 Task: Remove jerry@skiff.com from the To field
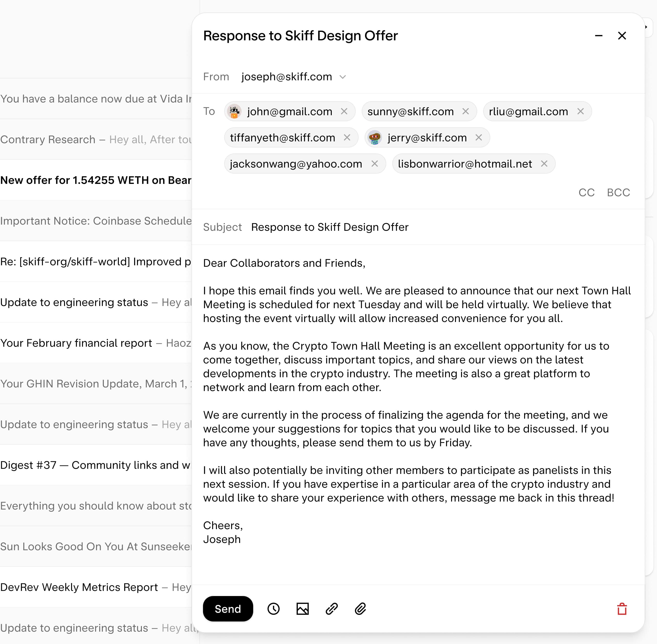pyautogui.click(x=478, y=138)
